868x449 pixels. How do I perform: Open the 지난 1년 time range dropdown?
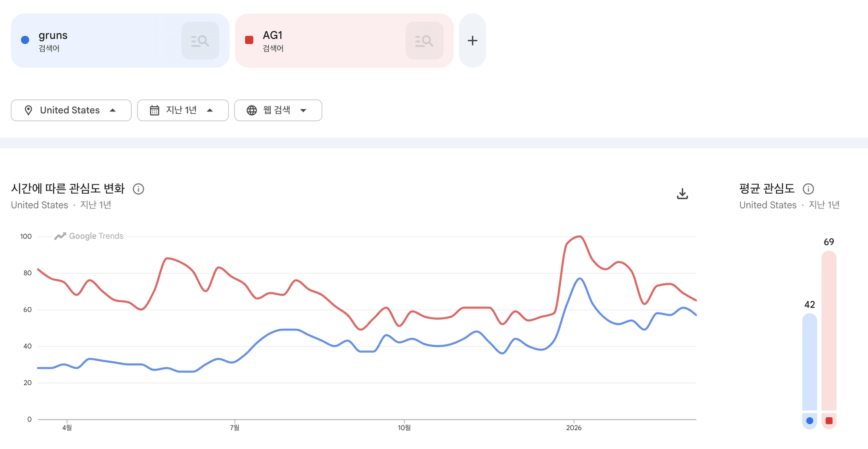pyautogui.click(x=183, y=110)
